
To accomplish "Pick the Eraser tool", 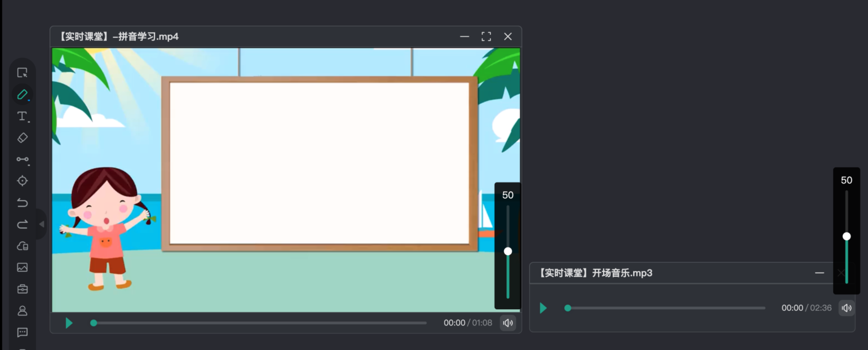I will 22,138.
